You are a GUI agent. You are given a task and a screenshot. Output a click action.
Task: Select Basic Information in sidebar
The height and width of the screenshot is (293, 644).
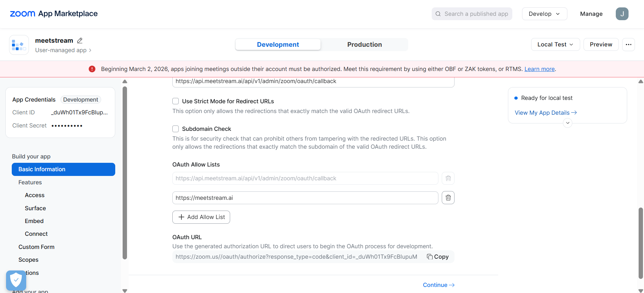63,169
